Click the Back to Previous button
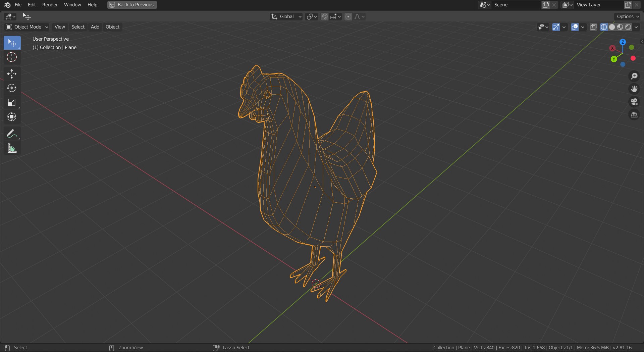The height and width of the screenshot is (352, 644). click(x=132, y=5)
